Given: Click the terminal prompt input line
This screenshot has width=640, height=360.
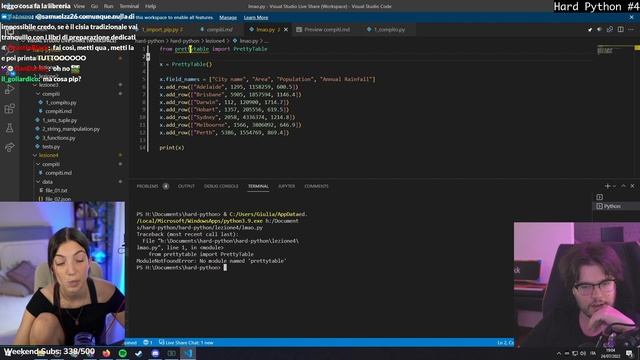Looking at the screenshot, I should (182, 268).
